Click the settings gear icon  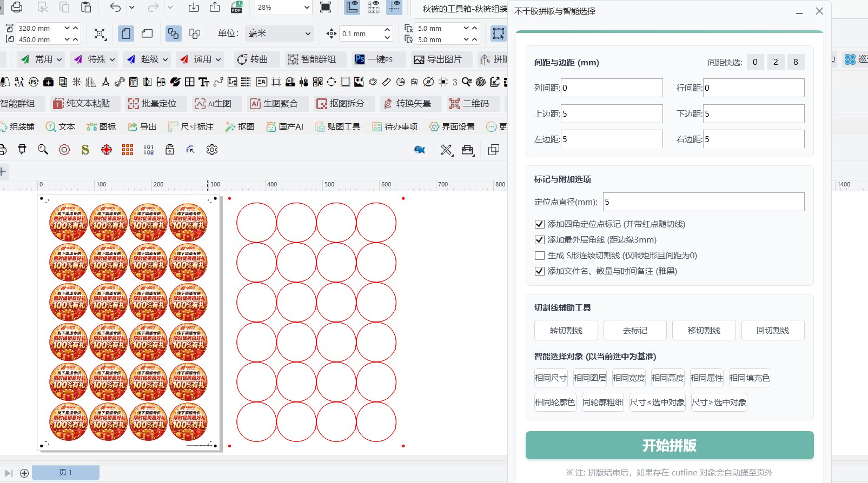tap(212, 150)
